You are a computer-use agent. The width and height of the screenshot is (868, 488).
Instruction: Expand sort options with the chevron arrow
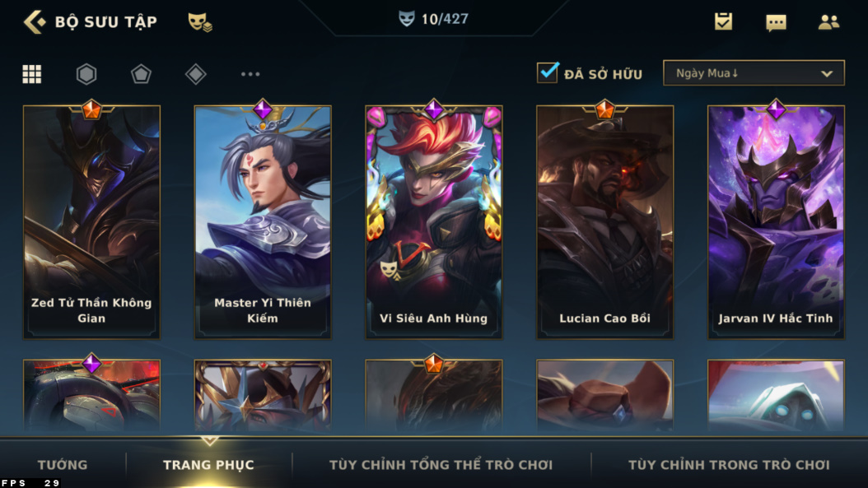coord(827,73)
